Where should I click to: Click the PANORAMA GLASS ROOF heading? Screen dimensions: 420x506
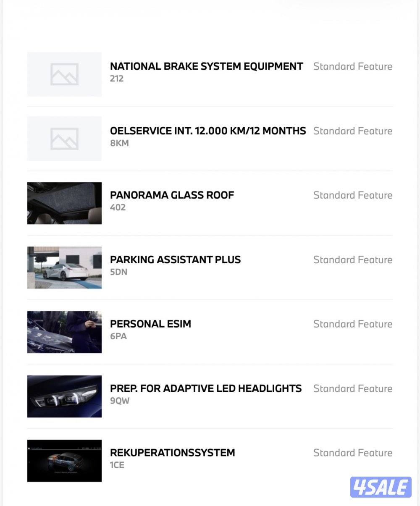[172, 195]
